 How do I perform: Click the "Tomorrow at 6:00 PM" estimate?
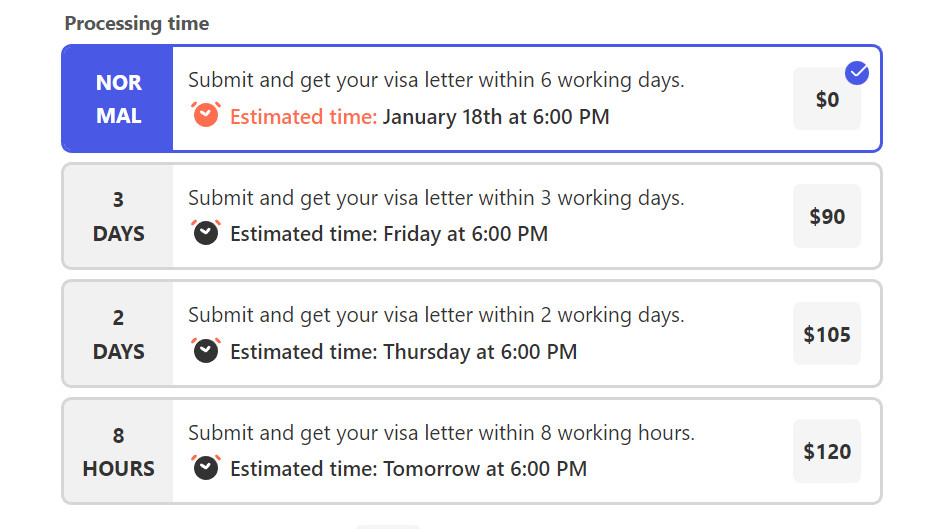pos(485,468)
